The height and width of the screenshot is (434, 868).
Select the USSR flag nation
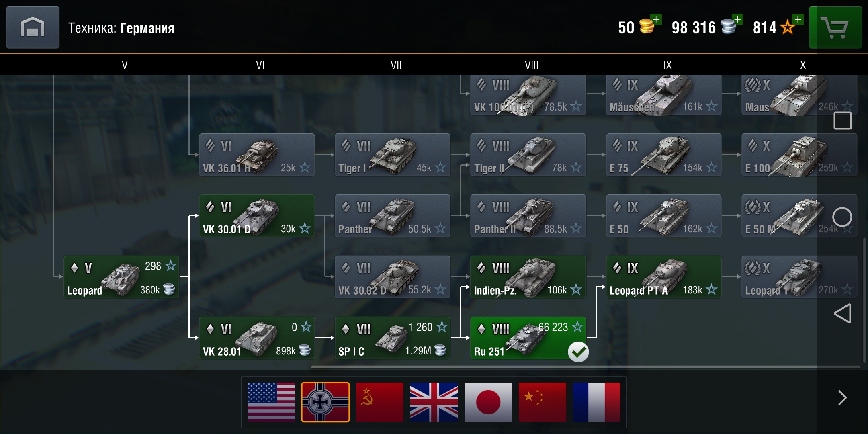380,402
